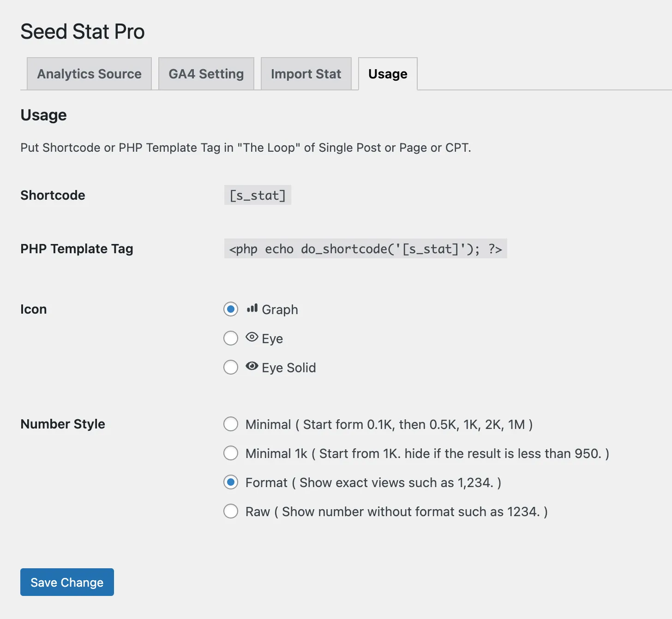Click the active Usage tab
The height and width of the screenshot is (619, 672).
click(x=388, y=74)
